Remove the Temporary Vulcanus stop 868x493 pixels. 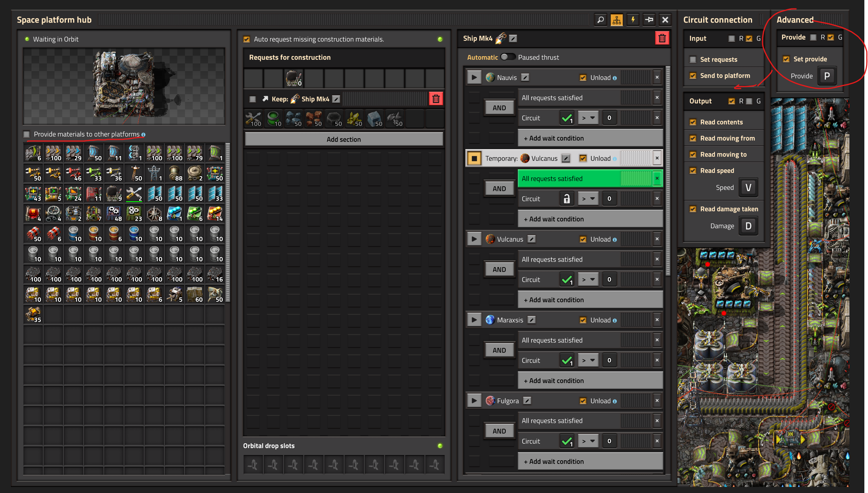click(657, 158)
